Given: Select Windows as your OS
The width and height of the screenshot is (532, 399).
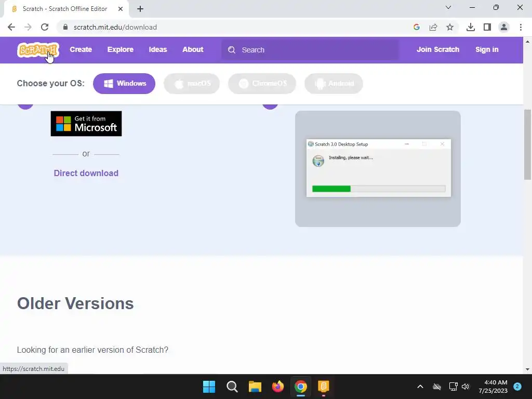Looking at the screenshot, I should click(x=124, y=84).
